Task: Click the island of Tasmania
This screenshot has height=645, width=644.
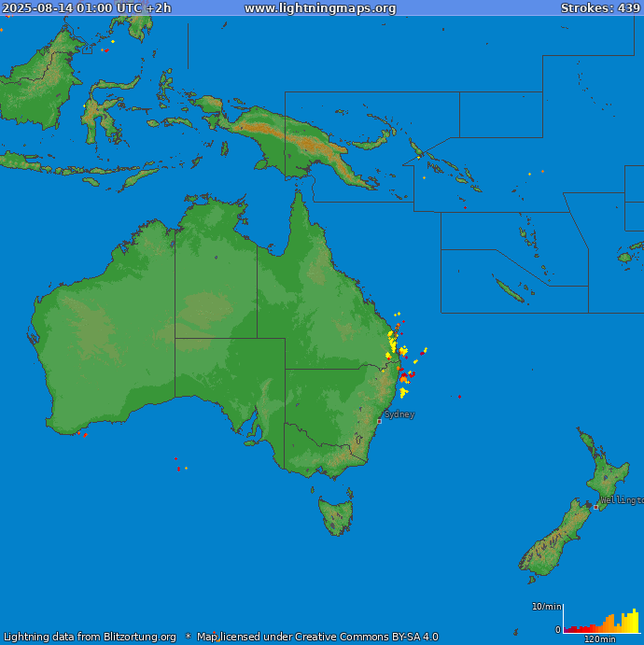Action: (336, 515)
